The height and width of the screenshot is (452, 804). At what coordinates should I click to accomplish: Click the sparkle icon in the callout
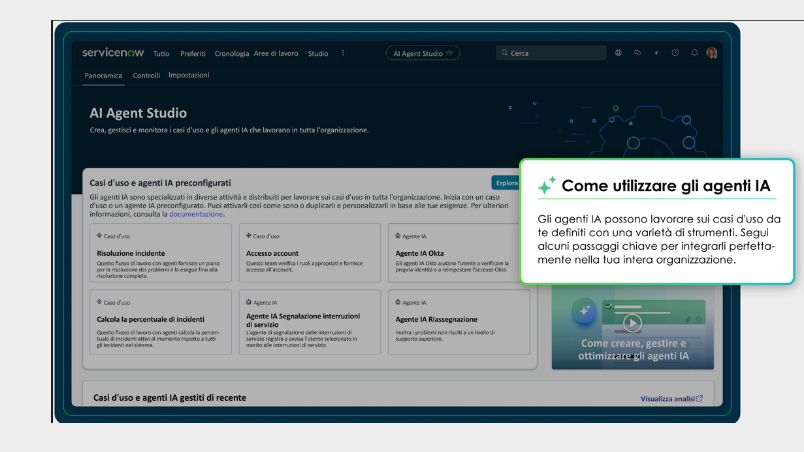pos(547,185)
